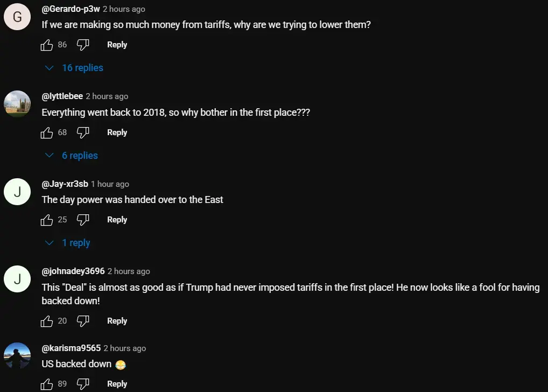Dislike the comment by @karisma9565
Viewport: 548px width, 392px height.
82,384
